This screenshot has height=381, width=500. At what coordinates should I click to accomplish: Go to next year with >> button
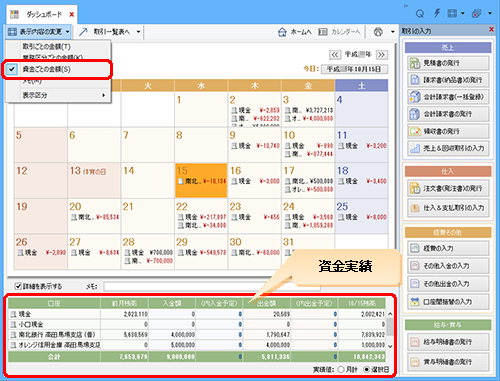(382, 54)
